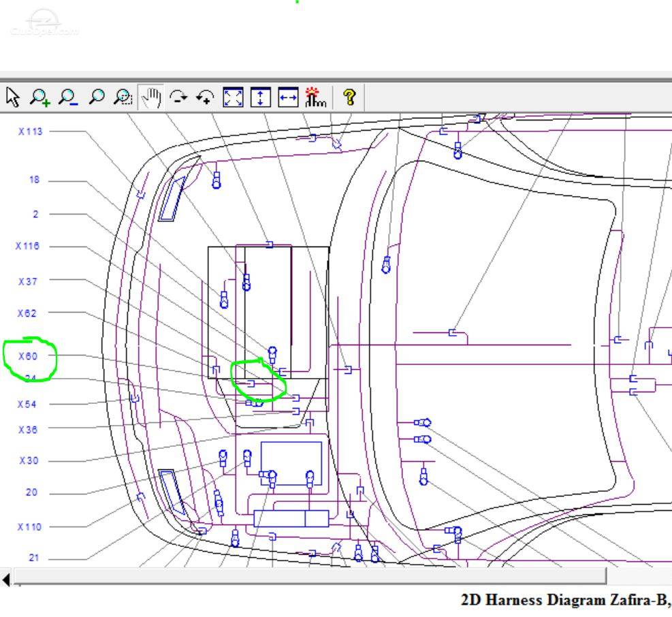Select connector label X113
This screenshot has height=617, width=672.
point(31,131)
